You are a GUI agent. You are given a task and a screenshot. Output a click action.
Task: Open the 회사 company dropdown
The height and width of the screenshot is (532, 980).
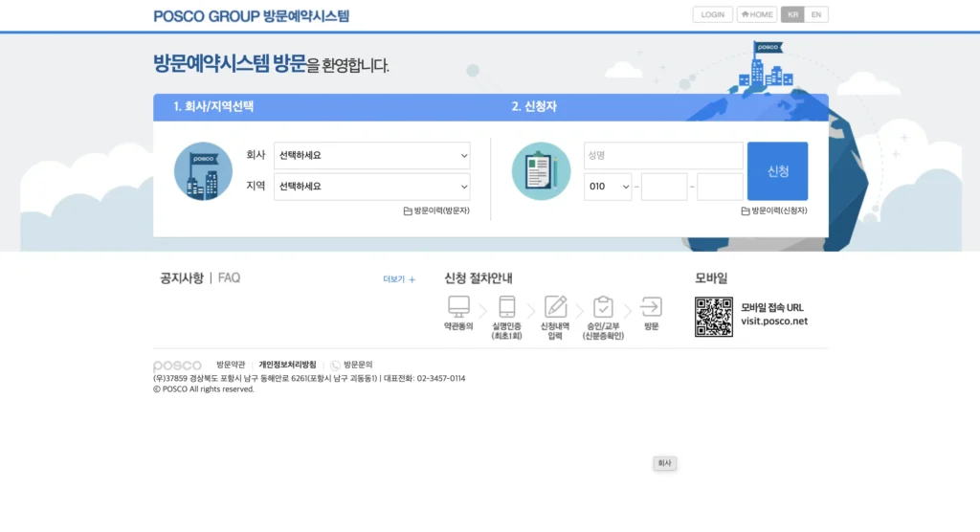[372, 155]
